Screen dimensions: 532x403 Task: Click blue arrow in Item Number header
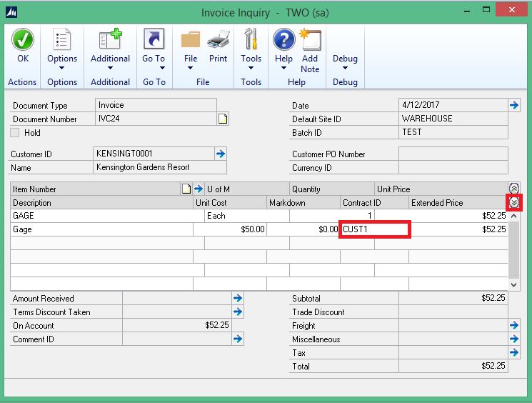pos(199,189)
